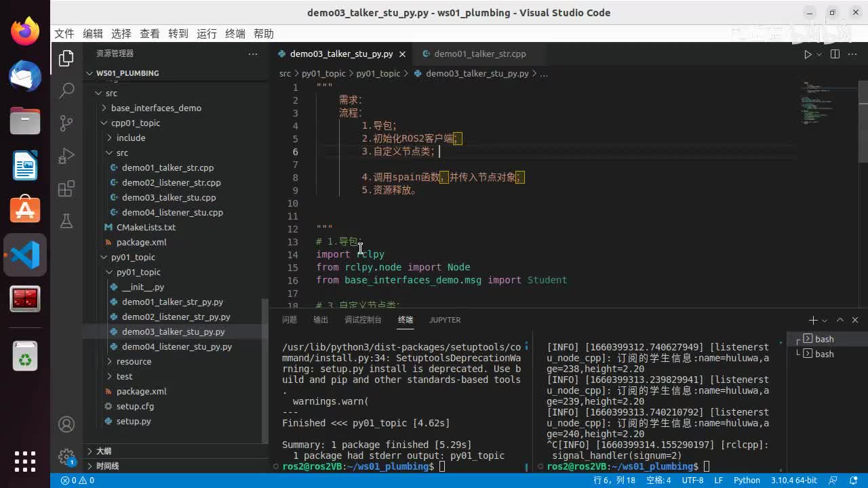This screenshot has width=868, height=488.
Task: Open the 查看 menu
Action: 150,34
